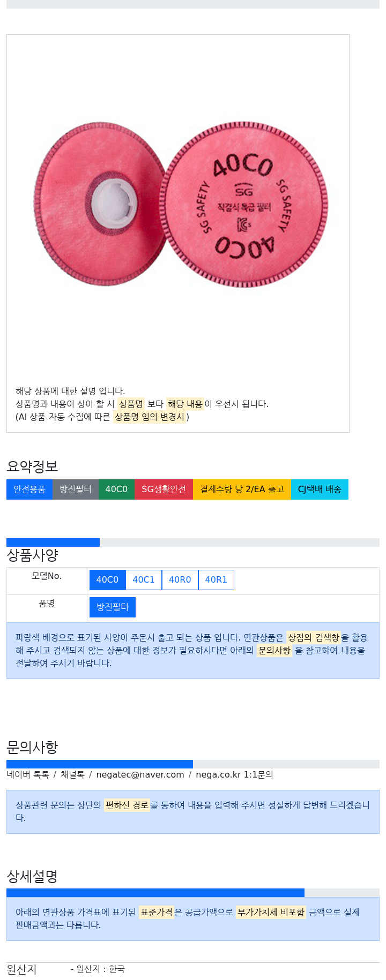386x980 pixels.
Task: Click the gray 방진필터 summary tag
Action: [76, 489]
